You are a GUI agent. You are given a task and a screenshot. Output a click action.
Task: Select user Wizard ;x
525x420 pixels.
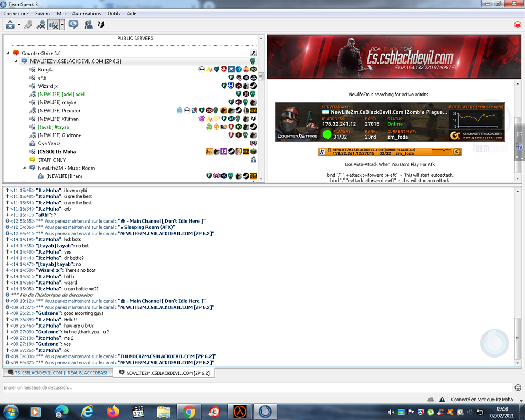click(48, 86)
